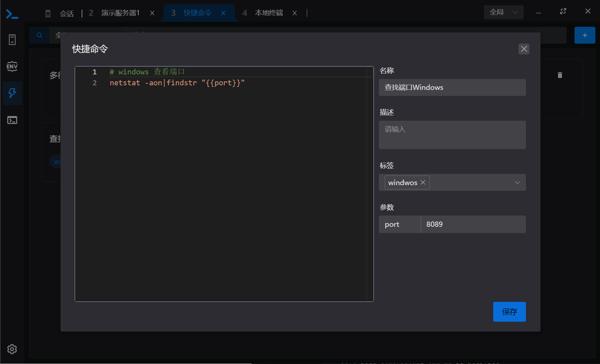Close the 本地终端 tab
This screenshot has height=364, width=600.
click(x=295, y=13)
